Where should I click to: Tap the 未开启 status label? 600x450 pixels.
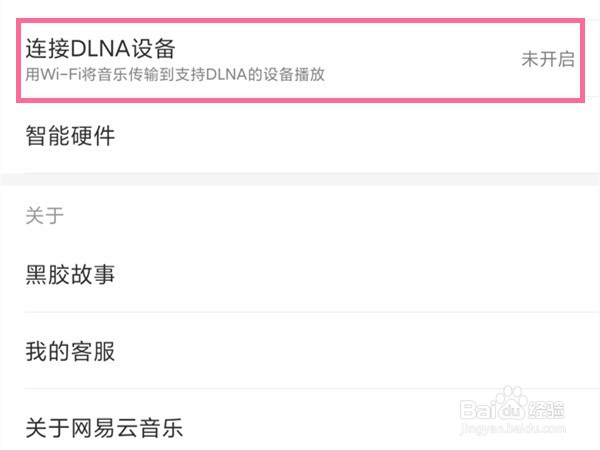[x=547, y=59]
